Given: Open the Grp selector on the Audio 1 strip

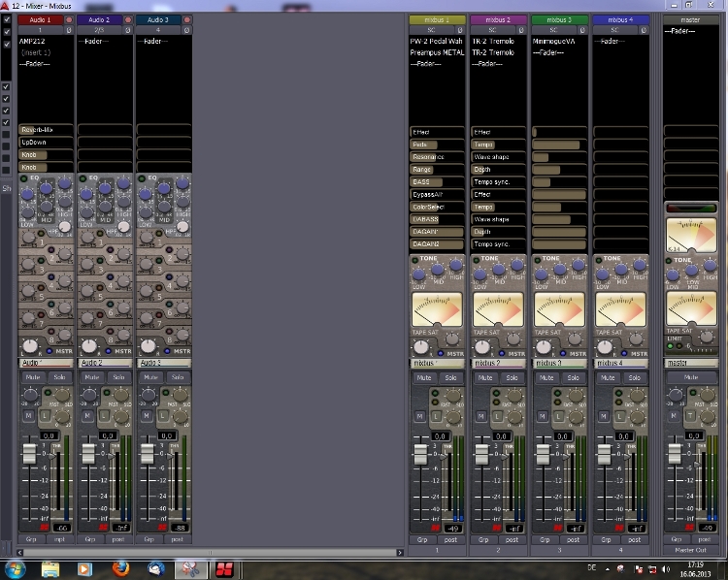Looking at the screenshot, I should [x=32, y=539].
